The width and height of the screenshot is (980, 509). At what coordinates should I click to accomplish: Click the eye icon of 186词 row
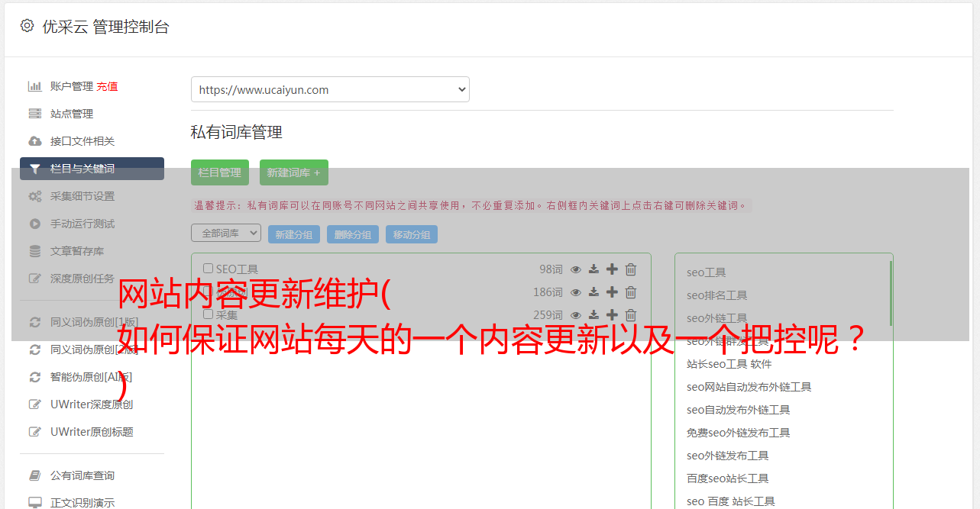(x=576, y=292)
